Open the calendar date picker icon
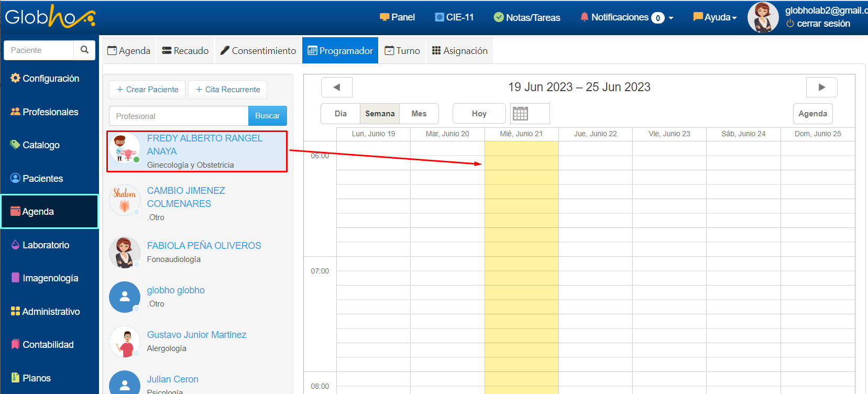The width and height of the screenshot is (868, 394). click(520, 114)
